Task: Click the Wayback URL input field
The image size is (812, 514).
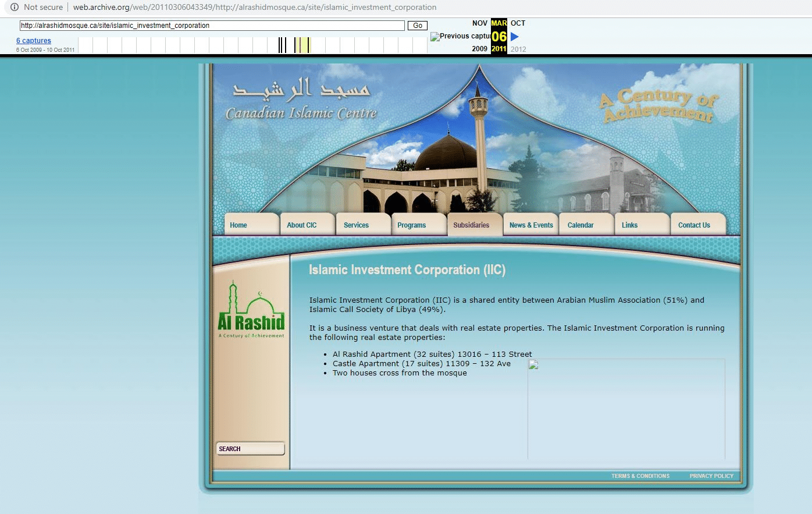Action: [x=212, y=26]
